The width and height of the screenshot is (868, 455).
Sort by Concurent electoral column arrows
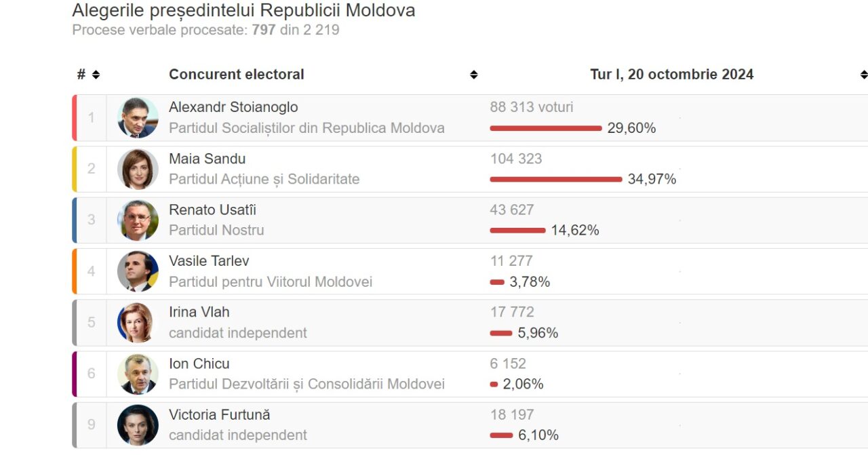coord(473,75)
